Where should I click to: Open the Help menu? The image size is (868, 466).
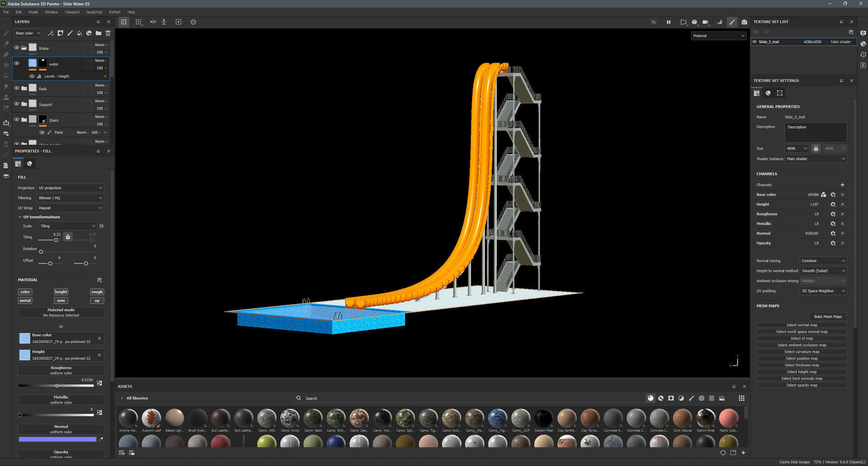(x=131, y=12)
